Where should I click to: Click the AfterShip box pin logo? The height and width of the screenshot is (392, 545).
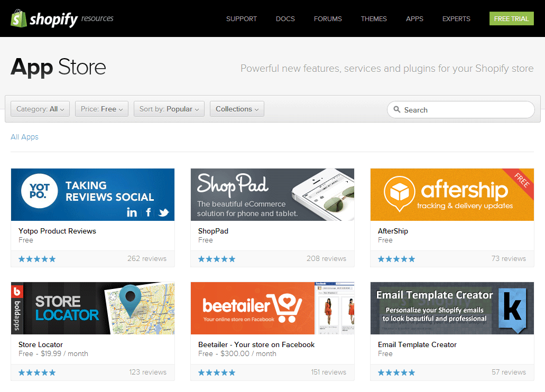click(x=399, y=193)
